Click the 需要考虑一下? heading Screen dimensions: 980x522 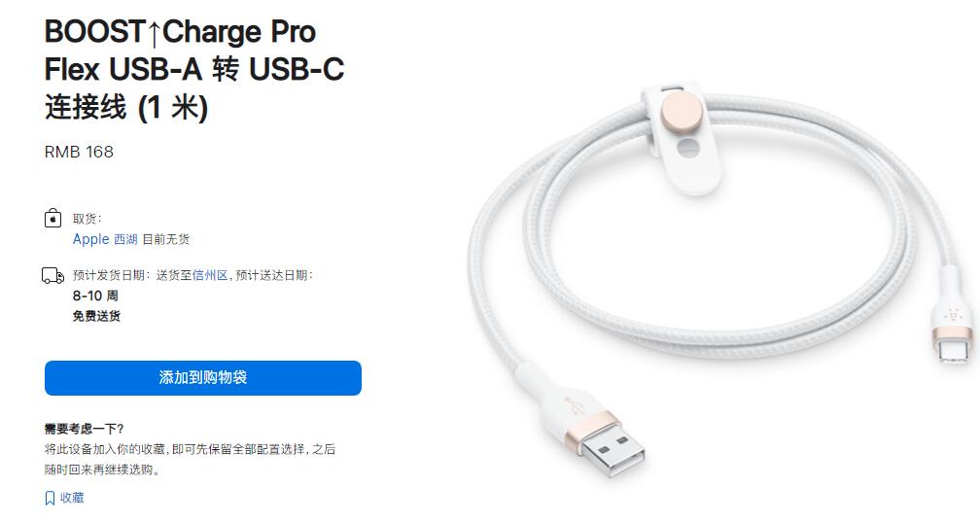(x=85, y=429)
